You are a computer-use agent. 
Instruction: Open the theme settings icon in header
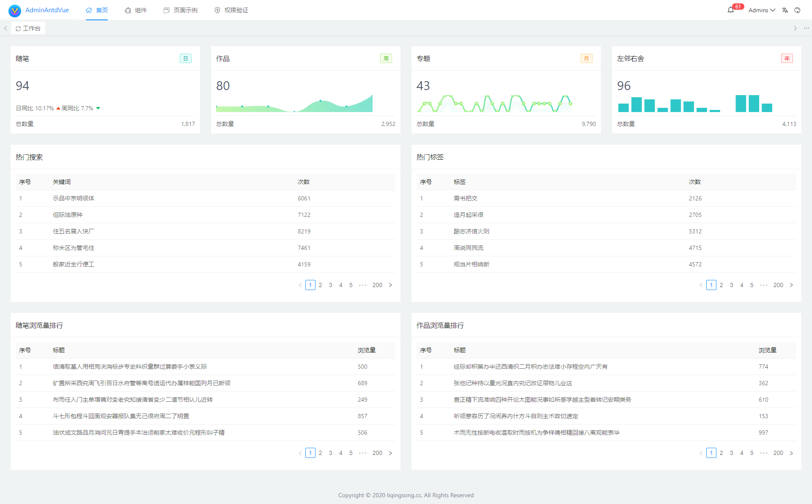tap(797, 10)
